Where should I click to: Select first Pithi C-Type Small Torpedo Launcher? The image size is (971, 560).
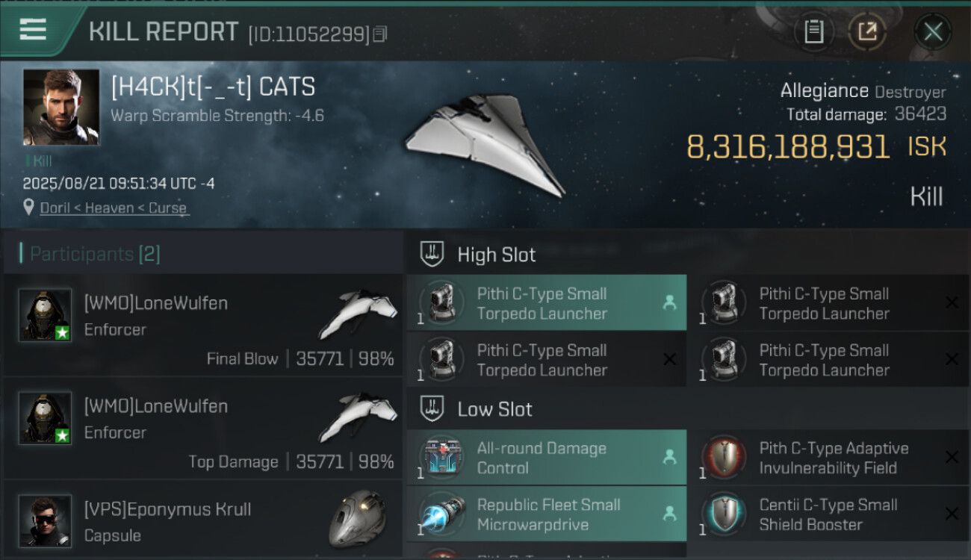[542, 303]
